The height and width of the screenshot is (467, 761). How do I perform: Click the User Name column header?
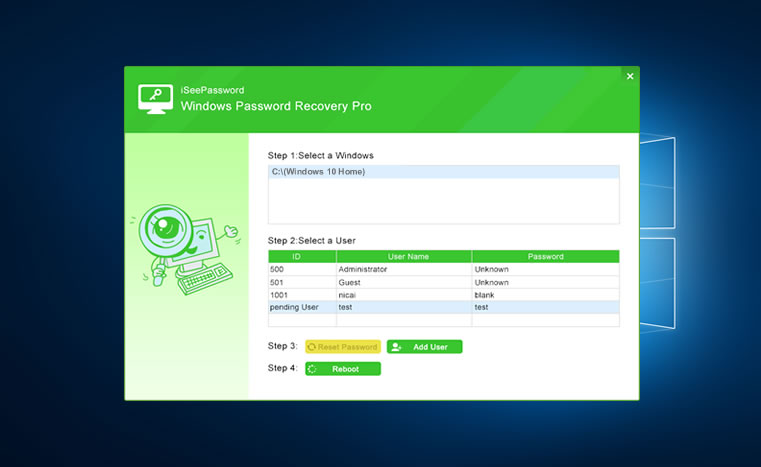(x=404, y=256)
